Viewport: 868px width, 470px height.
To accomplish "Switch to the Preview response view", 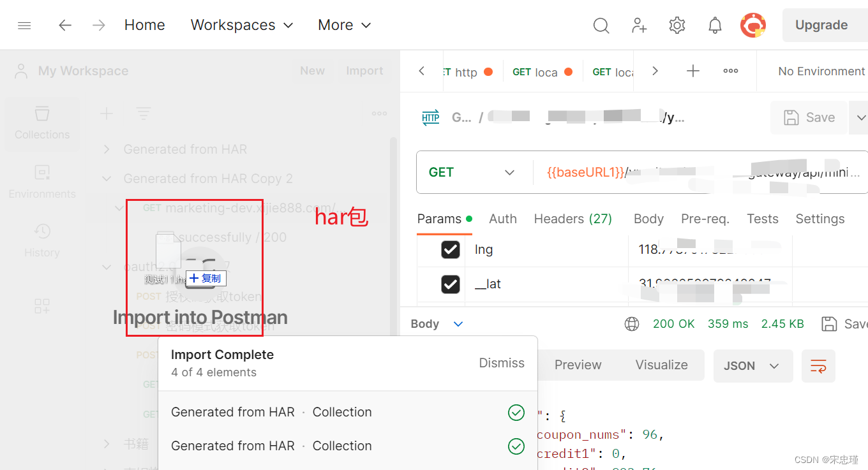I will click(x=578, y=365).
